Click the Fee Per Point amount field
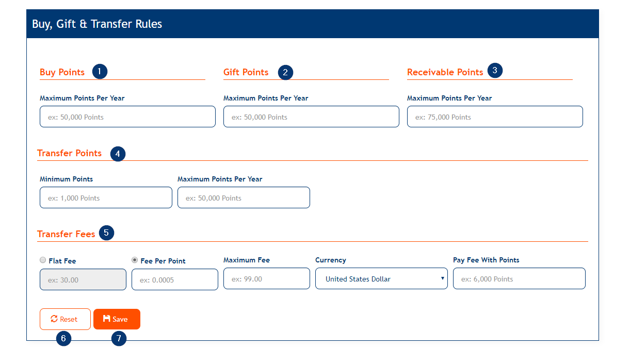The image size is (630, 364). pyautogui.click(x=175, y=279)
